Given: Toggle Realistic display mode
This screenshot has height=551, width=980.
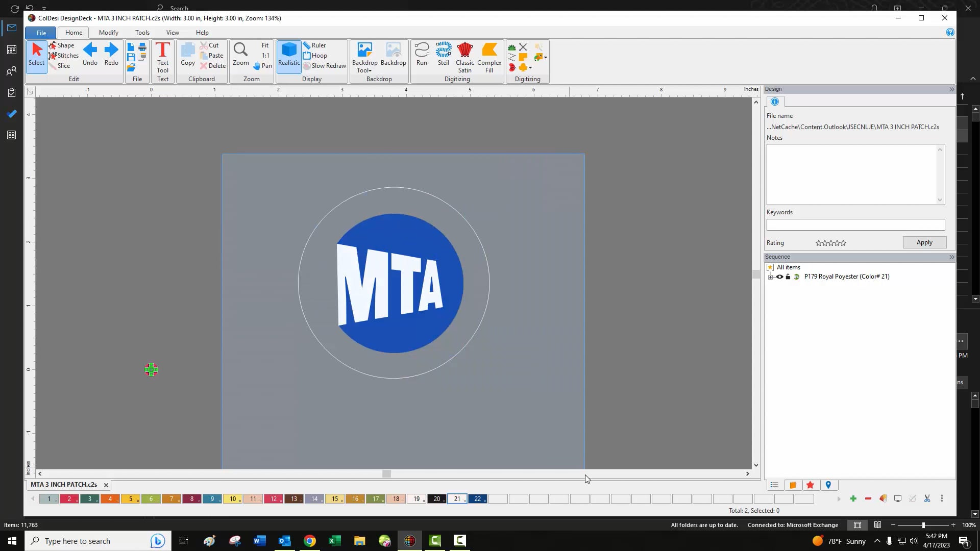Looking at the screenshot, I should (288, 55).
